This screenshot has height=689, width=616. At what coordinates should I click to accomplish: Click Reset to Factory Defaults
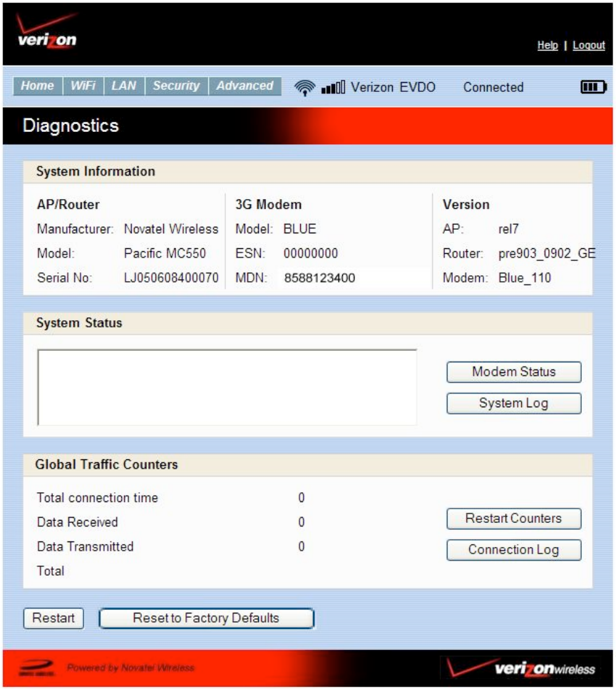point(206,618)
